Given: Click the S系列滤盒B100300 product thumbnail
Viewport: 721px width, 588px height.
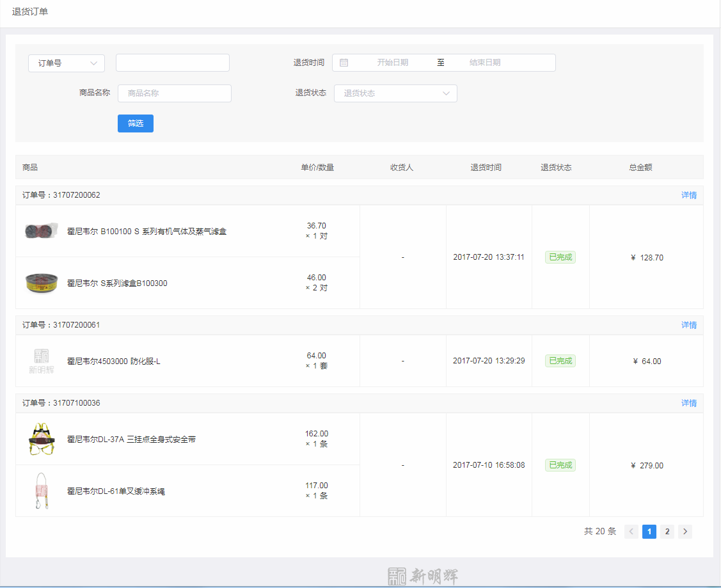Looking at the screenshot, I should tap(42, 283).
